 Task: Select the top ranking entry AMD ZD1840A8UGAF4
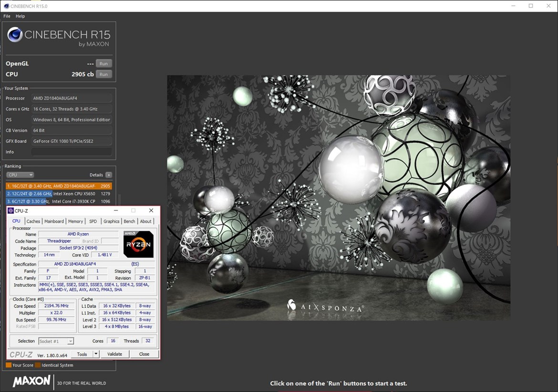click(x=59, y=186)
